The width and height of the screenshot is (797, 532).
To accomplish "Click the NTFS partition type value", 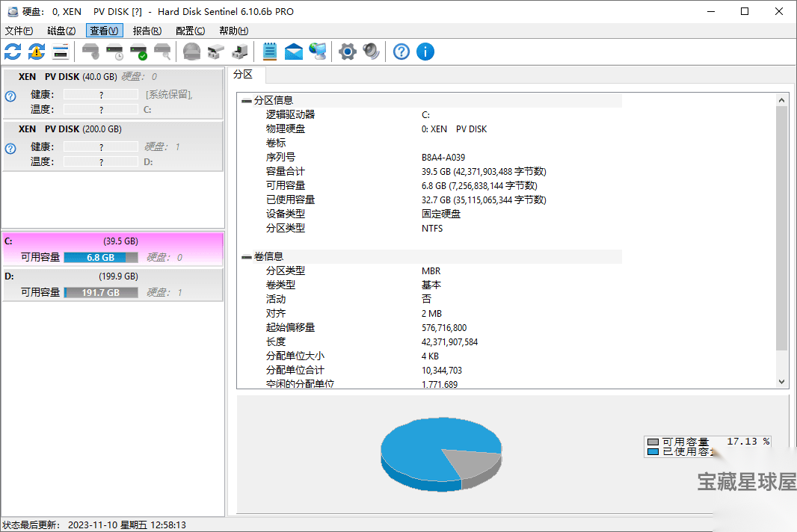I will click(432, 229).
